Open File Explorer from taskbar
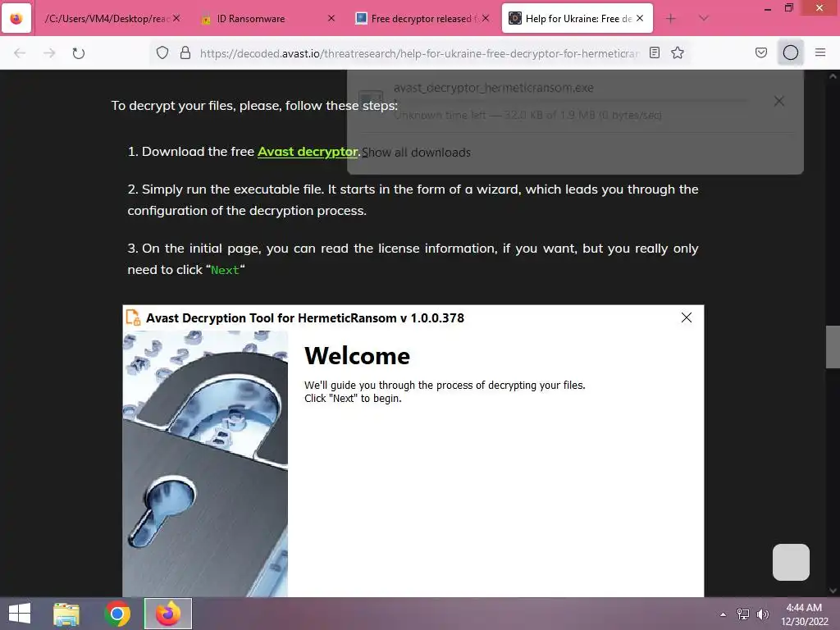 (66, 614)
